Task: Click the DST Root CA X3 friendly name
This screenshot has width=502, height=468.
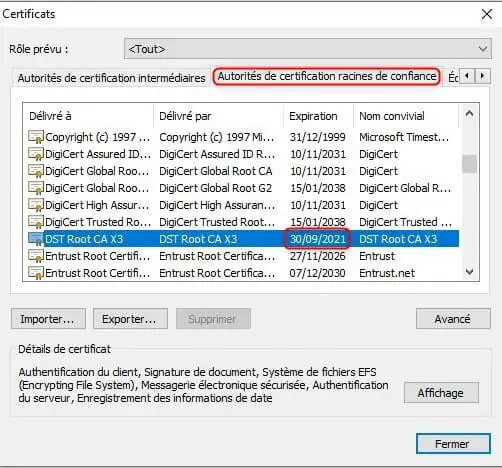Action: tap(398, 239)
